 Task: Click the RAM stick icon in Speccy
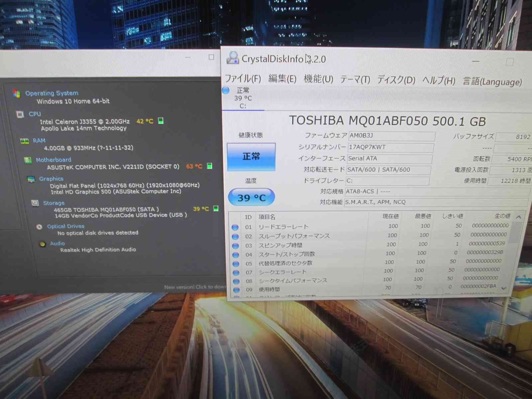[25, 141]
